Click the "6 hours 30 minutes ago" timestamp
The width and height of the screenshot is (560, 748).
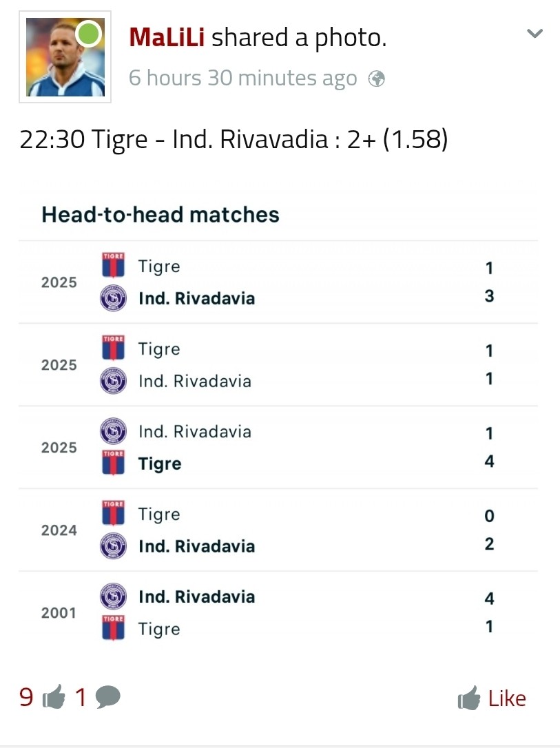click(x=242, y=79)
